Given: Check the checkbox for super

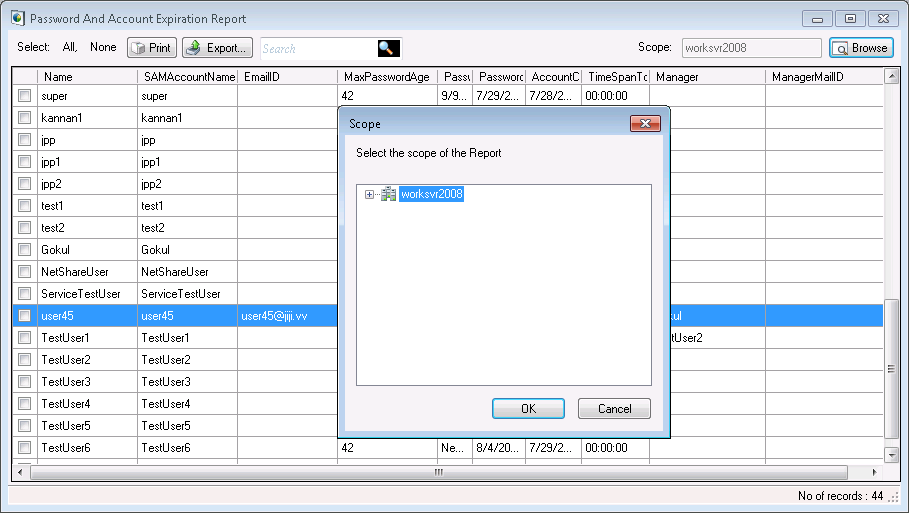Looking at the screenshot, I should [x=24, y=96].
